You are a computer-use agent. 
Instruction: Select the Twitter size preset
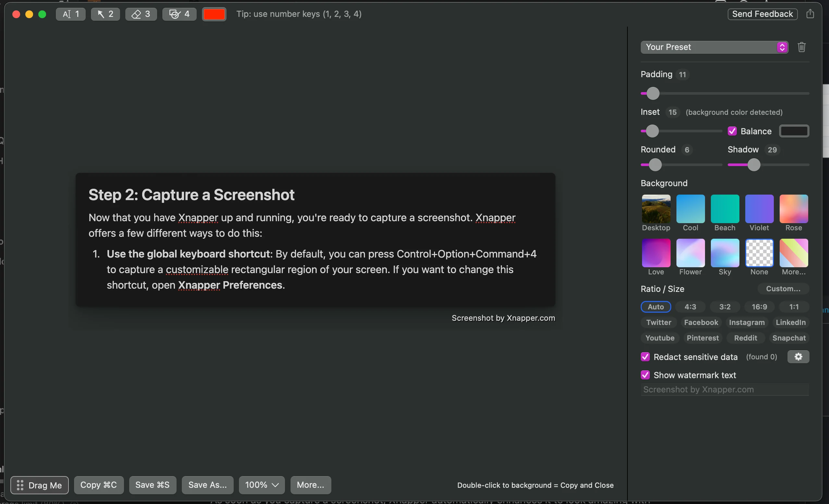[658, 322]
